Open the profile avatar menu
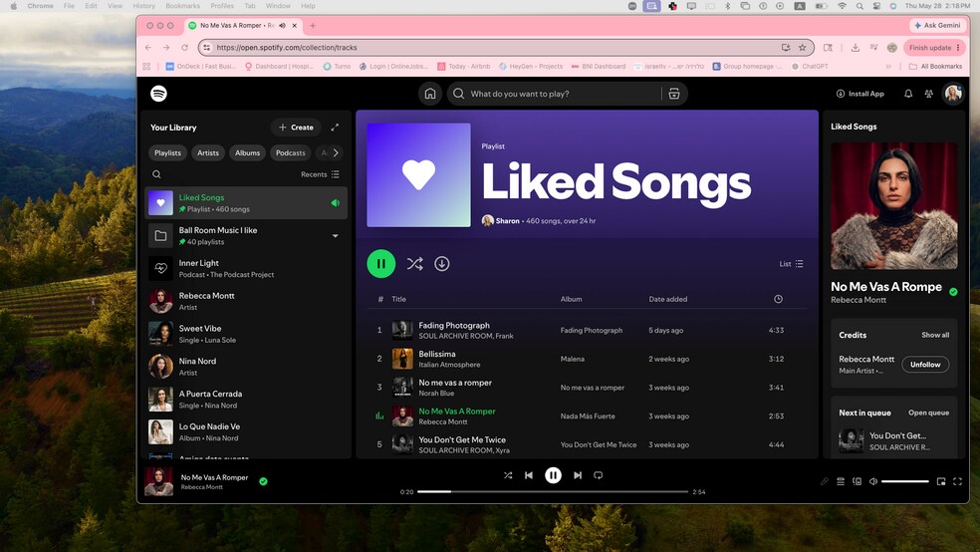Image resolution: width=980 pixels, height=552 pixels. [952, 94]
